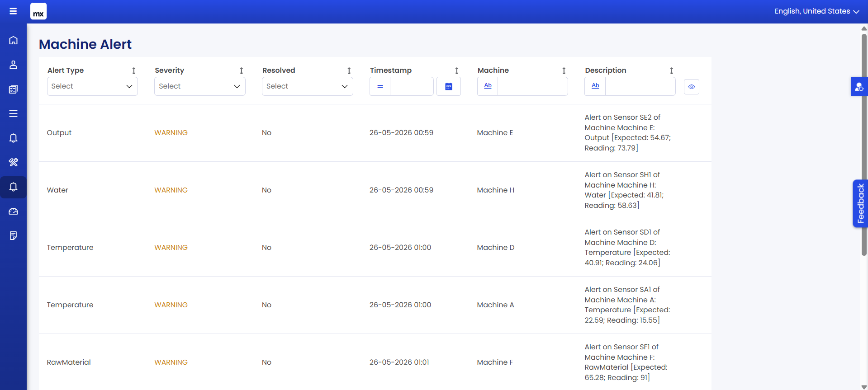Viewport: 868px width, 390px height.
Task: Select the Output alert row
Action: click(375, 133)
